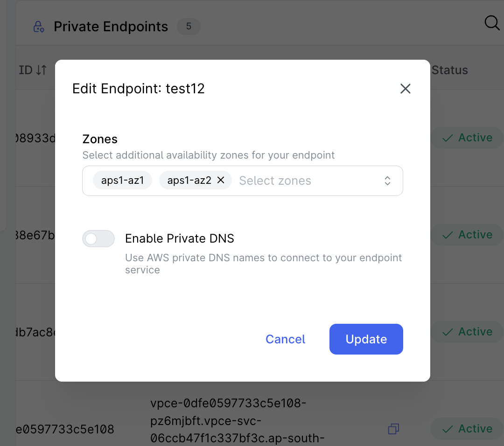Click the sort arrows on the ID column
This screenshot has height=446, width=504.
[x=40, y=70]
